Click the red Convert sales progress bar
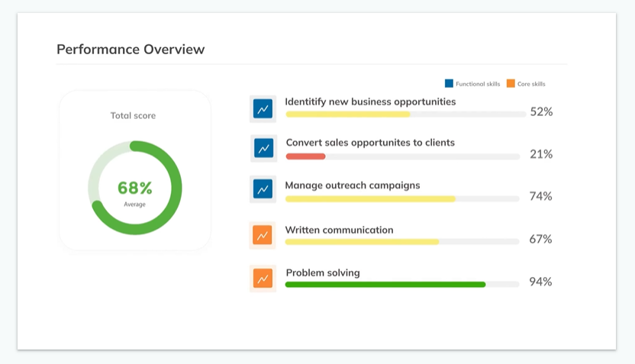 (x=305, y=156)
